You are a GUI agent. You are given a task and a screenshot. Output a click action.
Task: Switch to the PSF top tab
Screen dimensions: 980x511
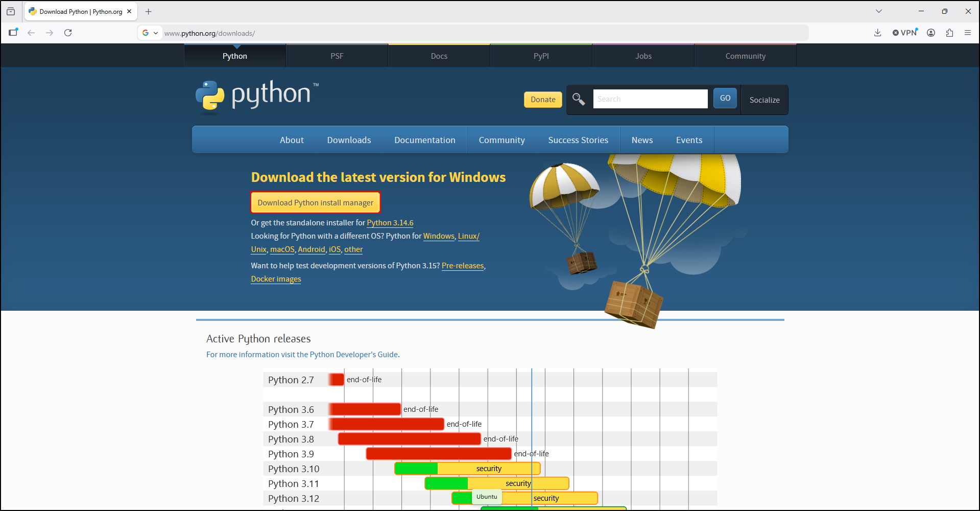click(x=337, y=56)
